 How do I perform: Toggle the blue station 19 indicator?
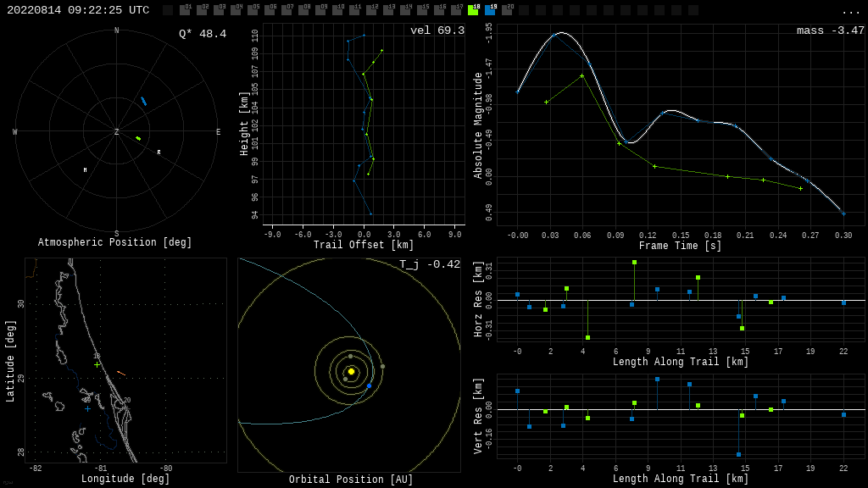click(490, 10)
